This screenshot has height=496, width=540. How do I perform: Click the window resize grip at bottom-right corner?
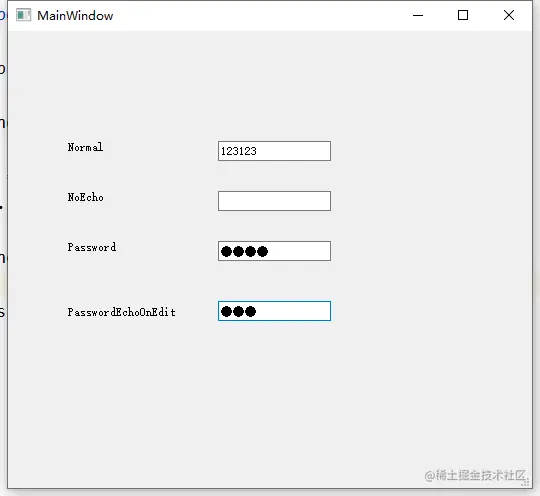525,482
